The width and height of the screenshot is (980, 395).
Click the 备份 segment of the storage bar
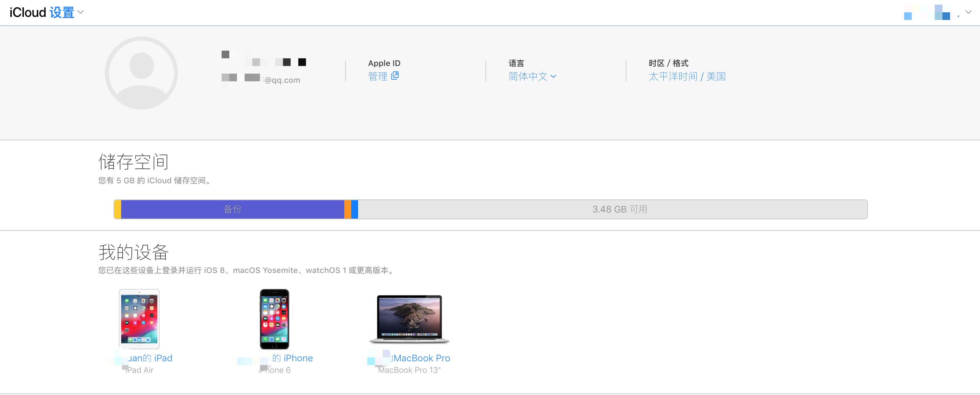pyautogui.click(x=232, y=209)
